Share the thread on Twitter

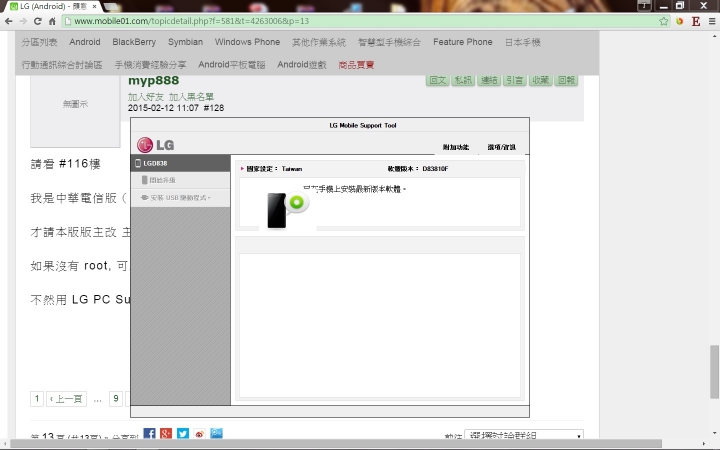[x=183, y=433]
